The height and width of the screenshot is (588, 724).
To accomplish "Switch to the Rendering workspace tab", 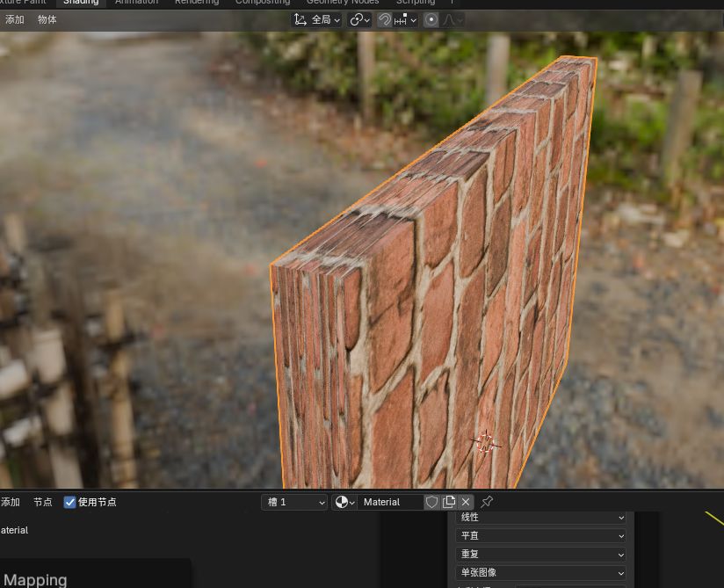I will 197,3.
